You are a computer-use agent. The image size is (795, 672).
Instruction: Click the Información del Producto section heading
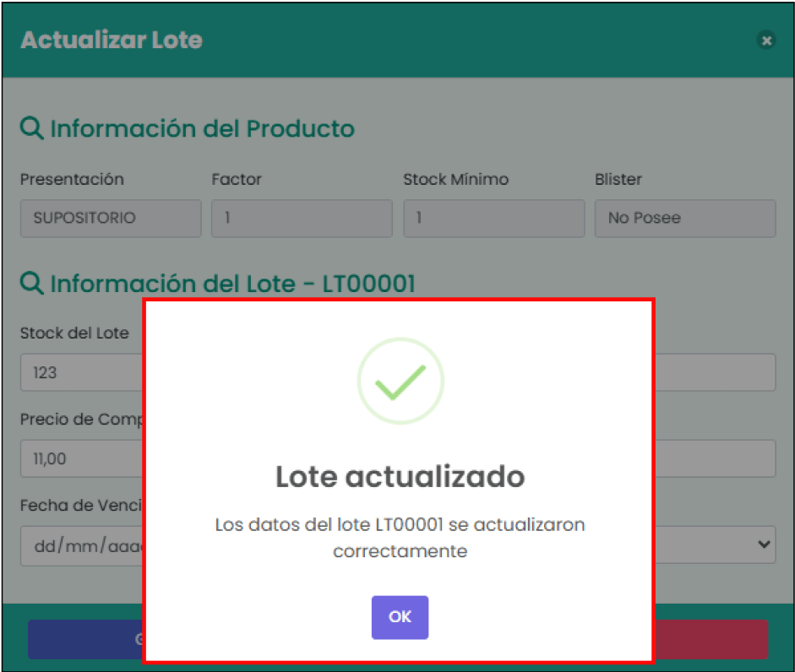click(203, 128)
